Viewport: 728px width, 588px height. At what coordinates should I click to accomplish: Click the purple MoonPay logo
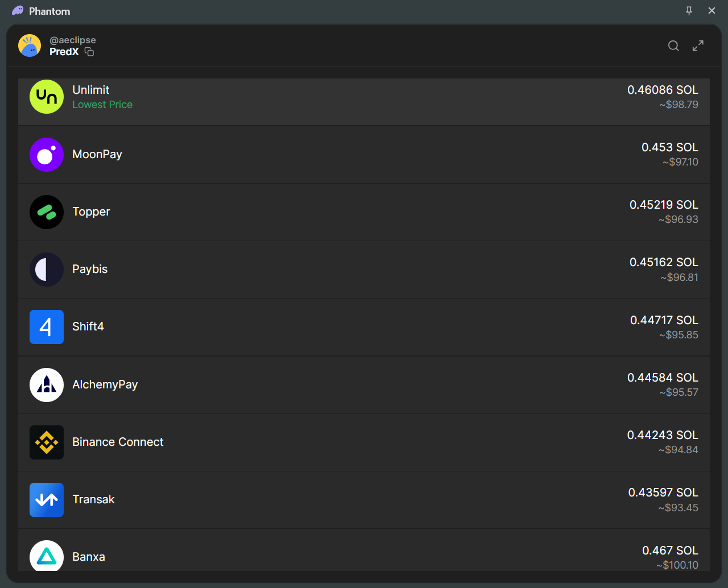(47, 155)
